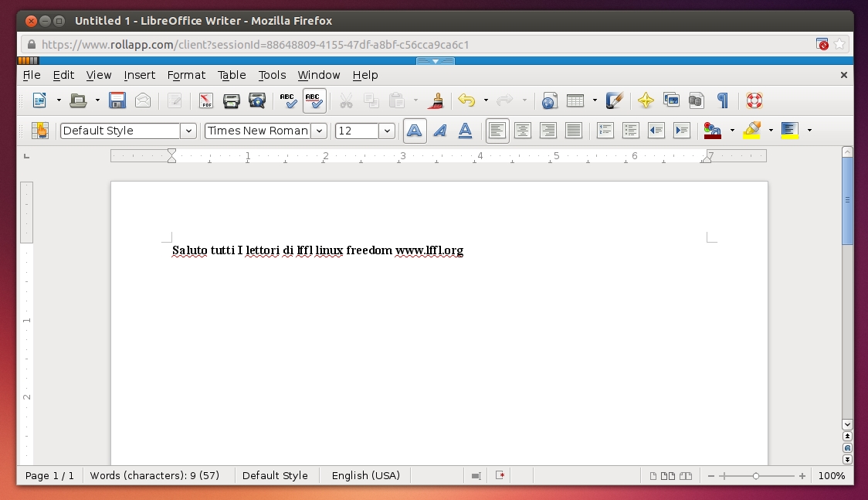
Task: Align text right
Action: click(548, 131)
